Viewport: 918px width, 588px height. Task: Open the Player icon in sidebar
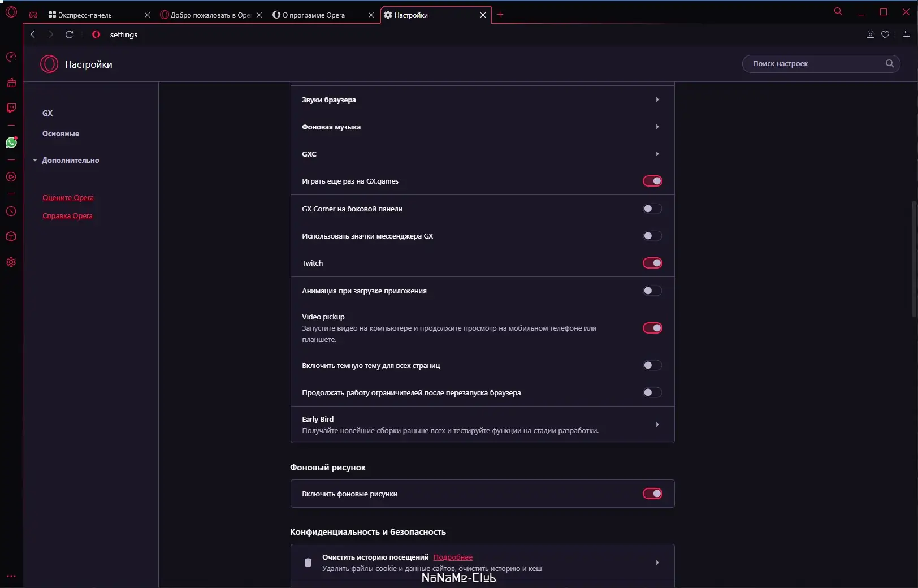click(x=11, y=177)
